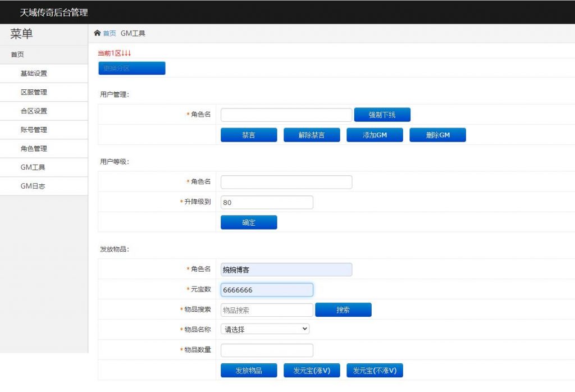
Task: Click 解除禁言 to unmute a player
Action: [312, 135]
